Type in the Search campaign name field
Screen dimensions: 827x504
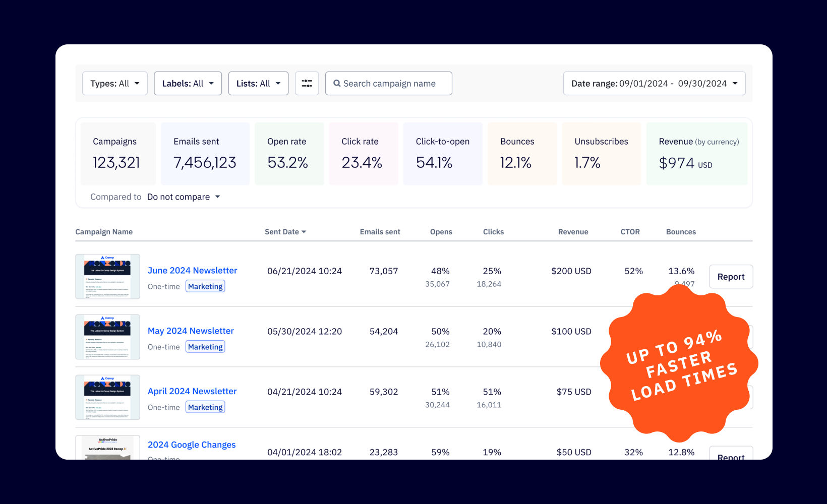(393, 84)
